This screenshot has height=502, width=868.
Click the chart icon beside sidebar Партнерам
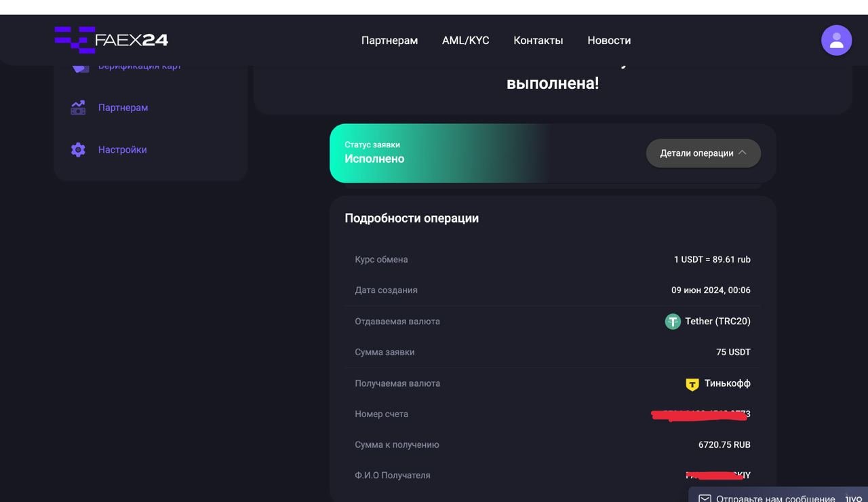click(x=79, y=108)
